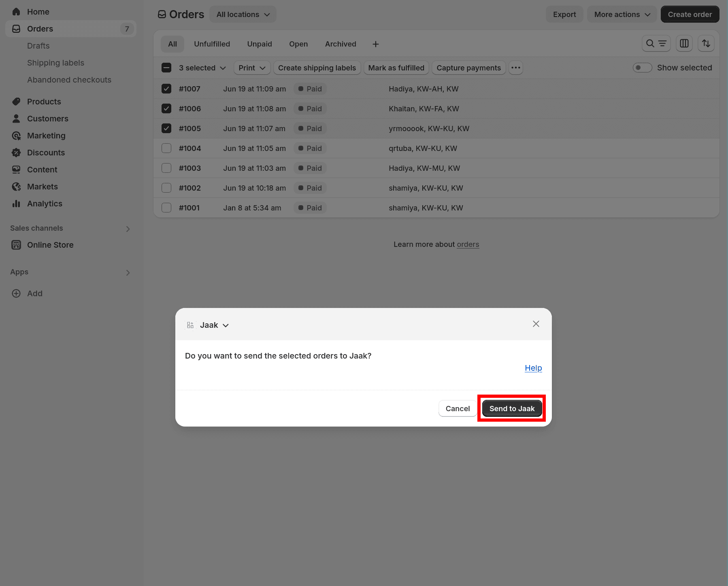Click Mark as fulfilled button
This screenshot has height=586, width=728.
(x=396, y=68)
